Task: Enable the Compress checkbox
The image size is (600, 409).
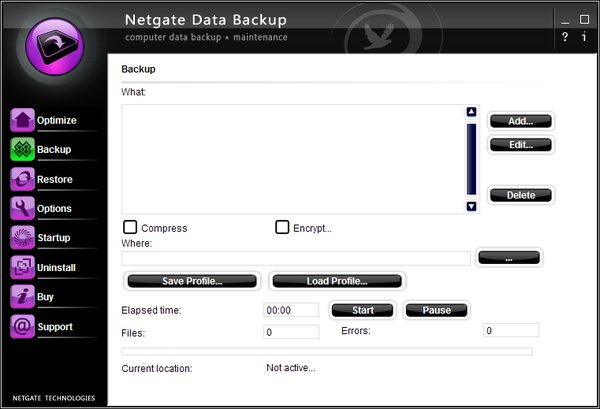Action: [x=130, y=228]
